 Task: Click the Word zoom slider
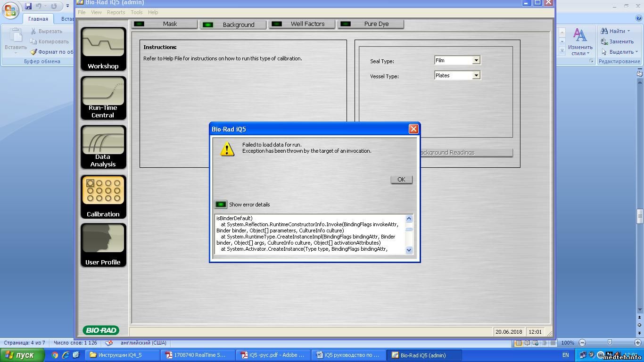click(610, 343)
